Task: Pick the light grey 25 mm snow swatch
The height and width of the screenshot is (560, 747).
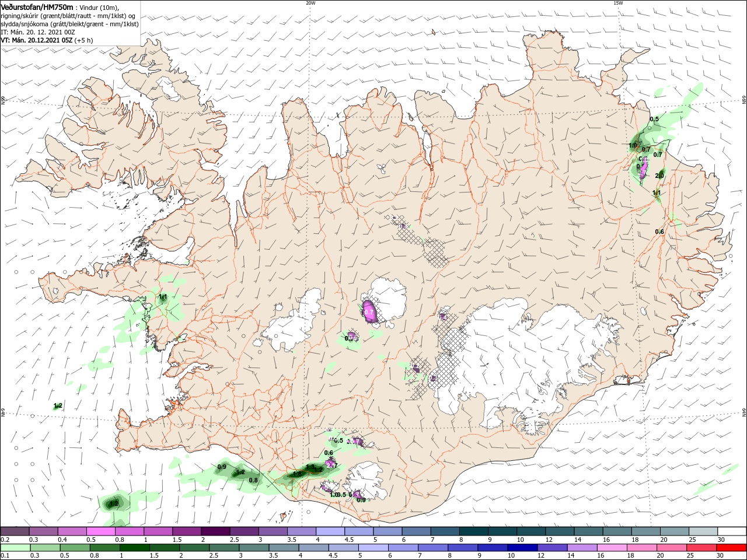Action: (x=703, y=531)
